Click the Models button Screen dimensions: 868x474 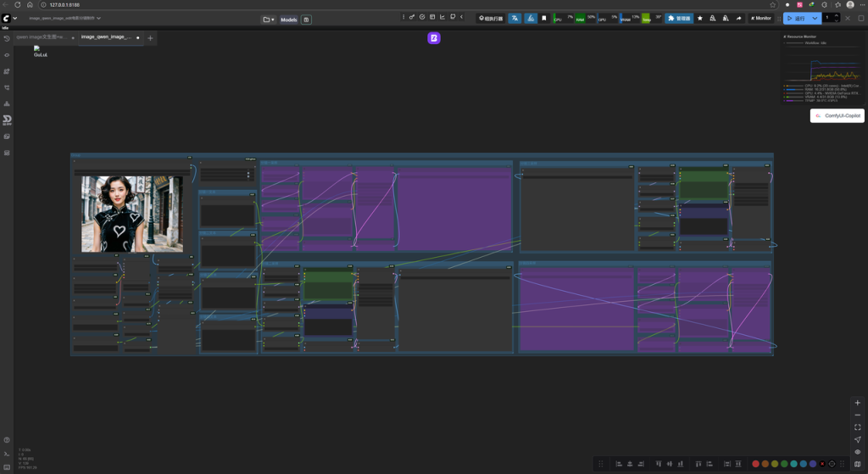pyautogui.click(x=289, y=20)
